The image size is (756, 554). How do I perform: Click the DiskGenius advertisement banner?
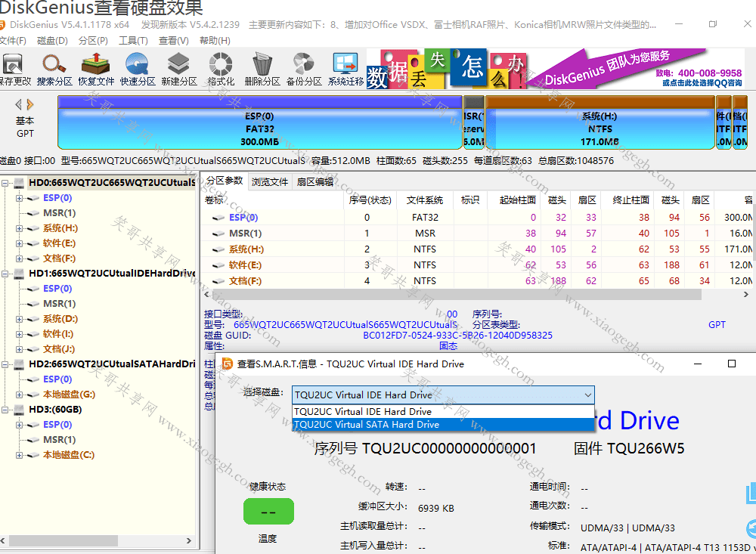pyautogui.click(x=556, y=69)
